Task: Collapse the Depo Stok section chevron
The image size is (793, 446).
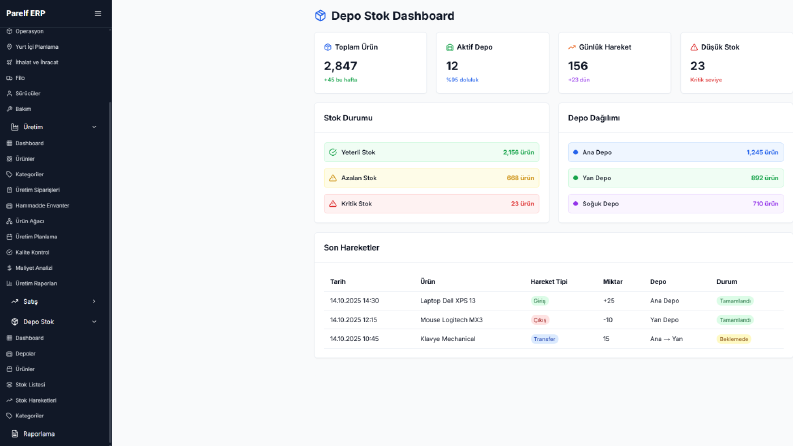Action: pos(94,322)
